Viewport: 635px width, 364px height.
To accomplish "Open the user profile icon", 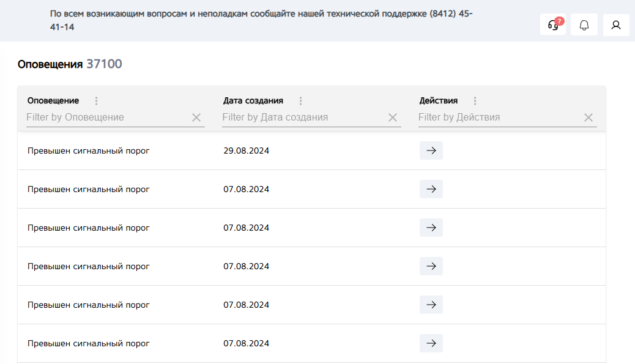I will click(x=616, y=25).
